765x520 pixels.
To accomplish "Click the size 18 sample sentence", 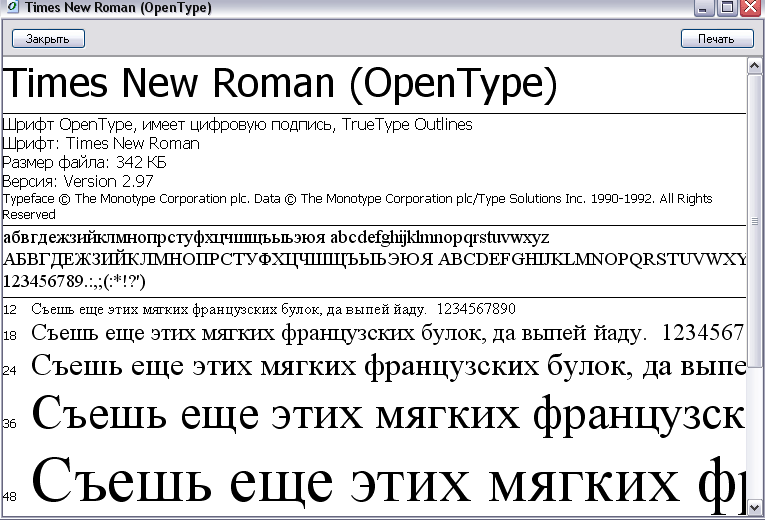I will tap(388, 334).
